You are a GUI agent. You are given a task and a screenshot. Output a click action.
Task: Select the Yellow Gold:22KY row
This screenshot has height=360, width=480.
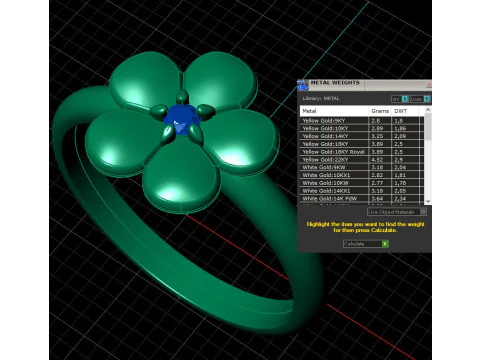(x=362, y=159)
